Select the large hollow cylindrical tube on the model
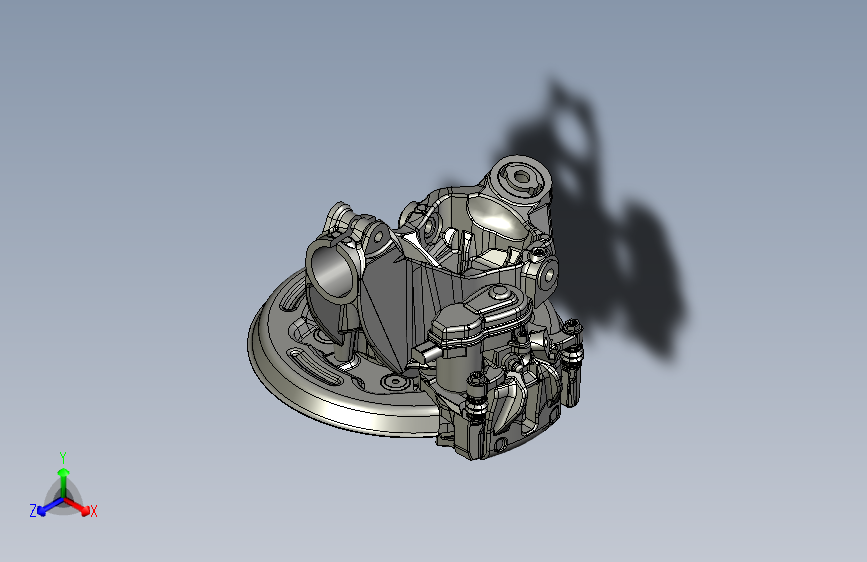 pos(332,269)
